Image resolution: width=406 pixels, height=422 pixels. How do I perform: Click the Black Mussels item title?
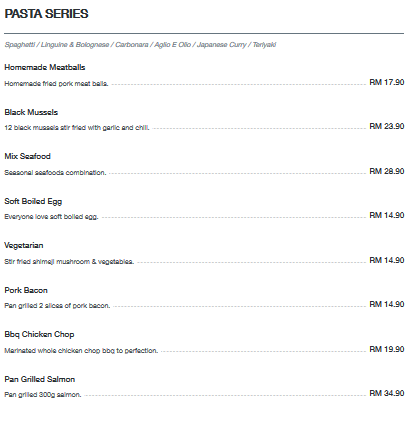31,112
